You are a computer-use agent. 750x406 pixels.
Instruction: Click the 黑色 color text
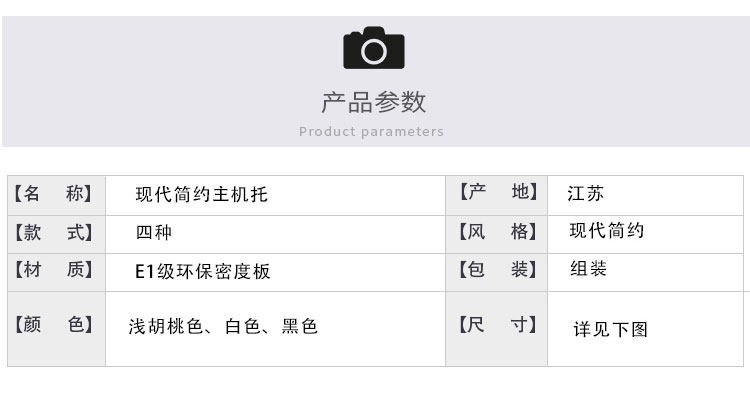(x=300, y=326)
